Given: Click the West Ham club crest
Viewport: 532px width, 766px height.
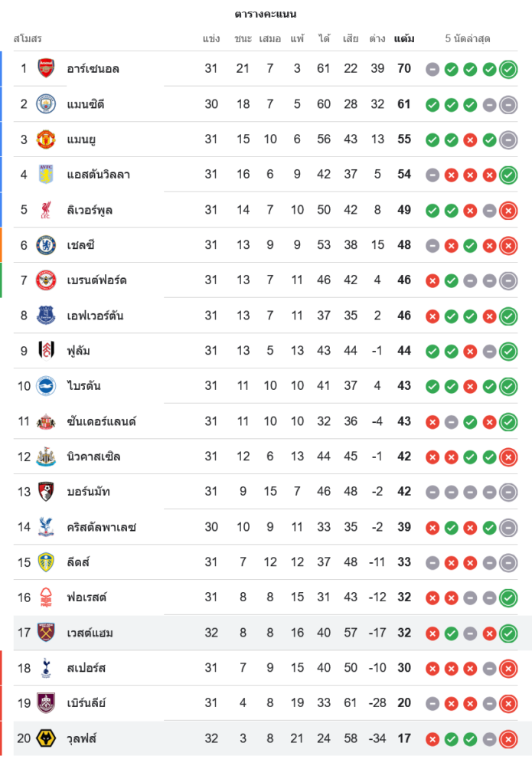Looking at the screenshot, I should pyautogui.click(x=46, y=633).
